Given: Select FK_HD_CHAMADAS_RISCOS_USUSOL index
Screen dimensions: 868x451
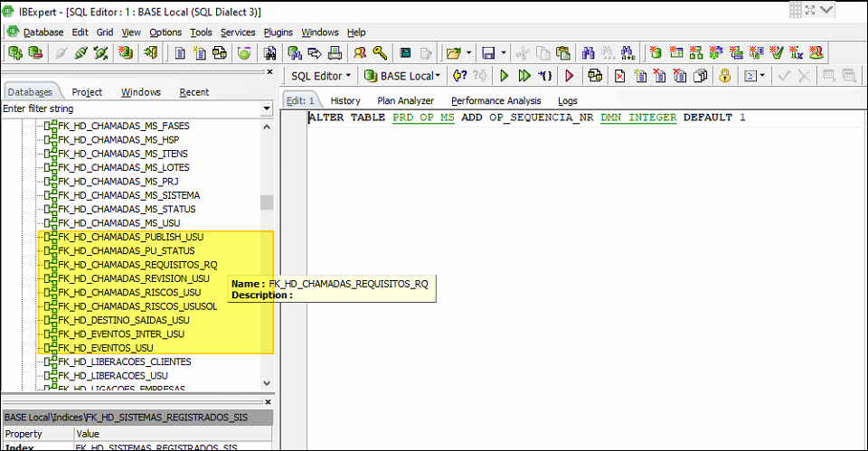Looking at the screenshot, I should click(x=137, y=306).
